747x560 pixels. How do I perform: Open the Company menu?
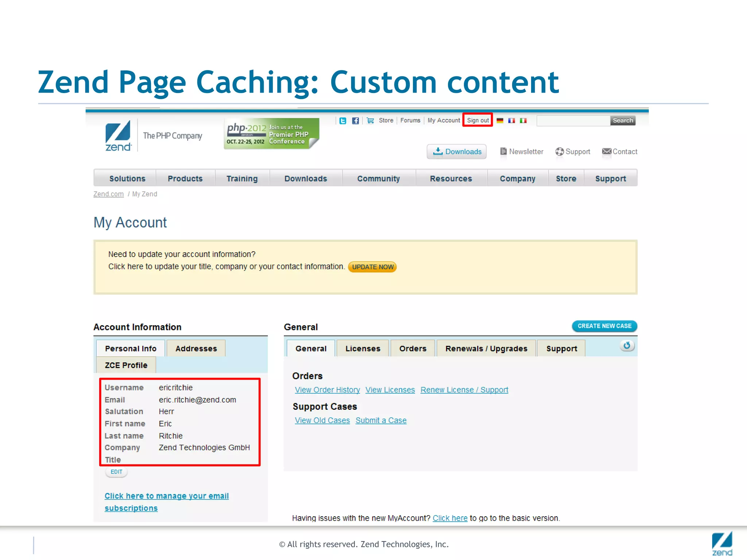point(517,179)
